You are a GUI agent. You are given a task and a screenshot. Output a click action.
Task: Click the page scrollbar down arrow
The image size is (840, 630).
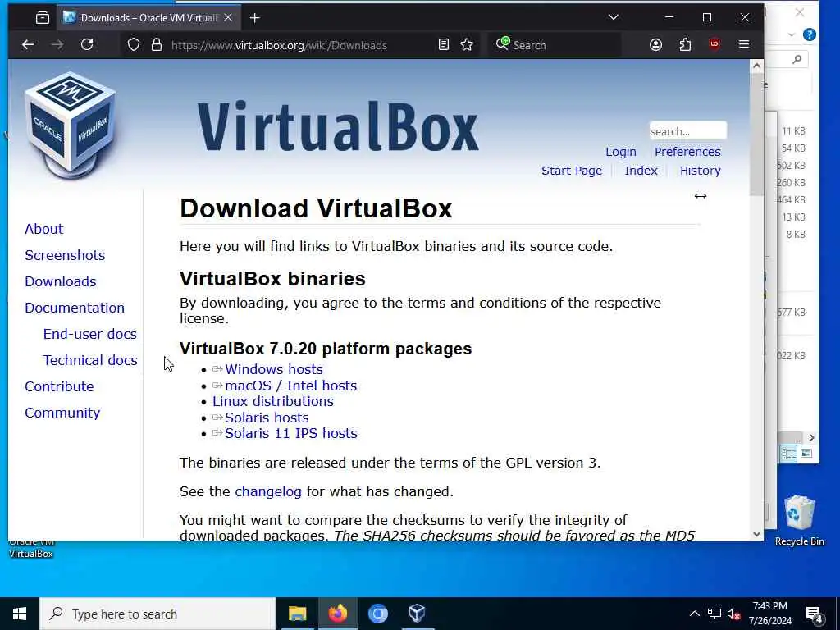coord(756,533)
